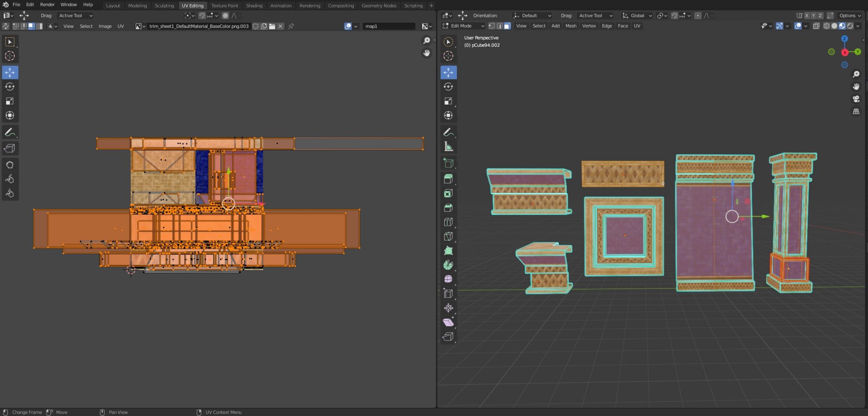Image resolution: width=868 pixels, height=416 pixels.
Task: Select the Measure tool in 3D viewport
Action: (x=448, y=146)
